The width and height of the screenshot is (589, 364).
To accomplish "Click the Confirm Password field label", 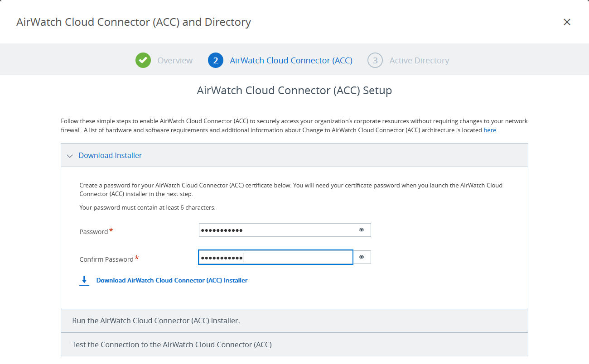I will 106,259.
